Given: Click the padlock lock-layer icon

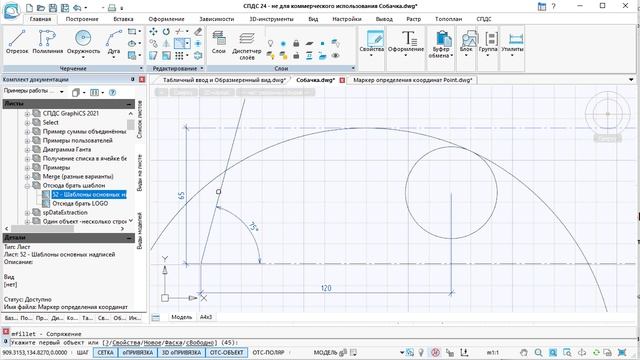Looking at the screenshot, I should click(x=296, y=43).
